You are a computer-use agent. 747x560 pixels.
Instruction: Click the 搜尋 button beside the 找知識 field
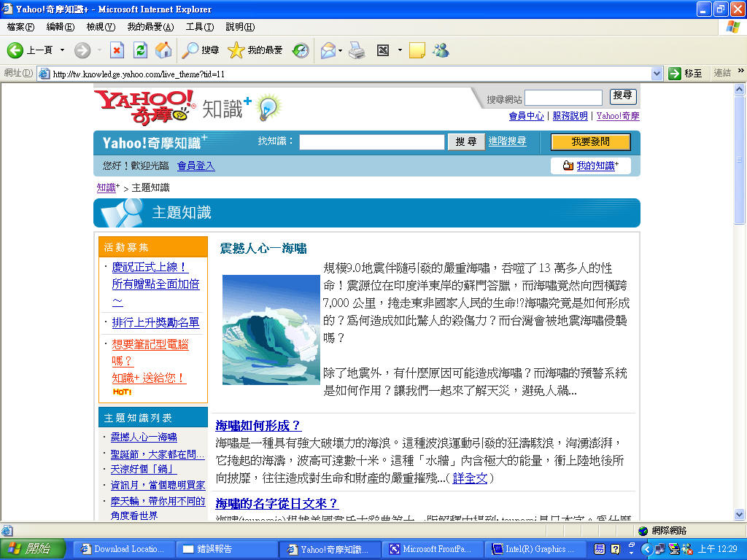coord(466,141)
